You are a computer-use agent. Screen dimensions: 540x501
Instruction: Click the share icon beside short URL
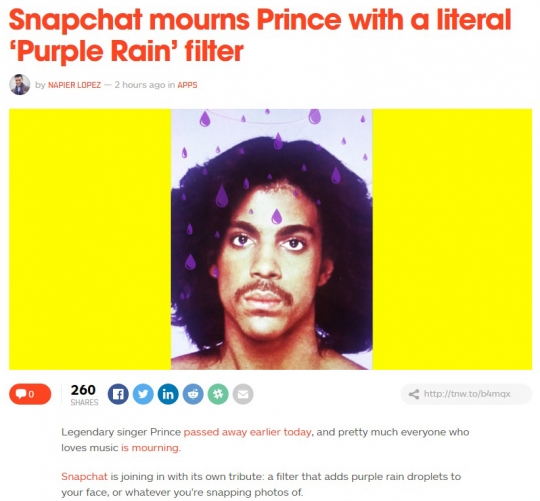[x=414, y=394]
